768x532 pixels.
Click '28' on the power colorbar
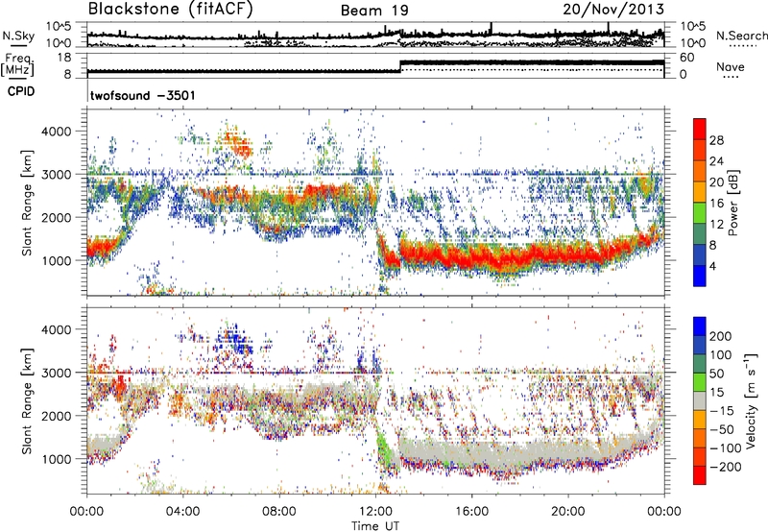(x=716, y=140)
